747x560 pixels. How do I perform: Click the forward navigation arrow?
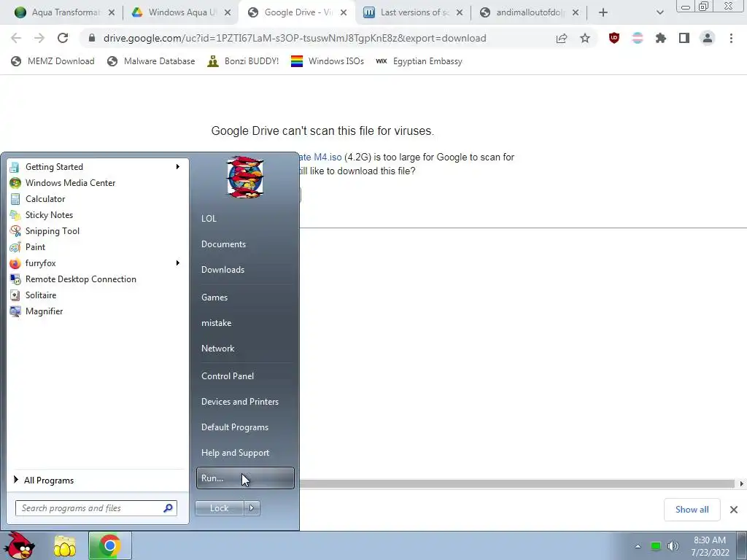(x=39, y=38)
